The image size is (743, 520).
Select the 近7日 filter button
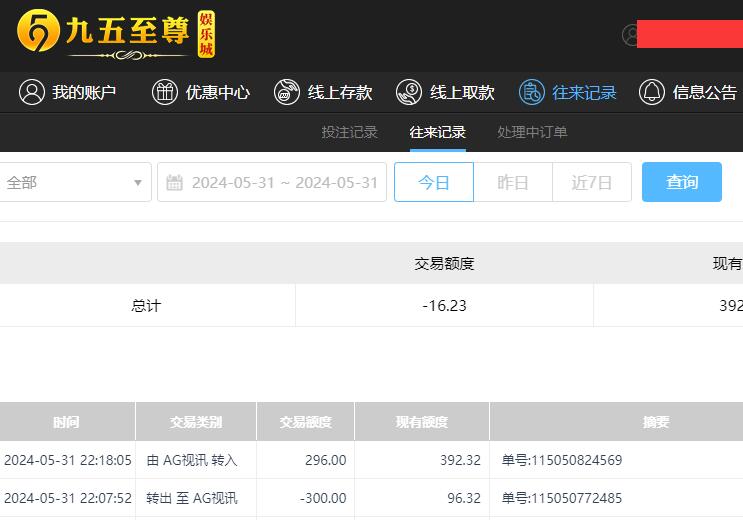point(592,182)
